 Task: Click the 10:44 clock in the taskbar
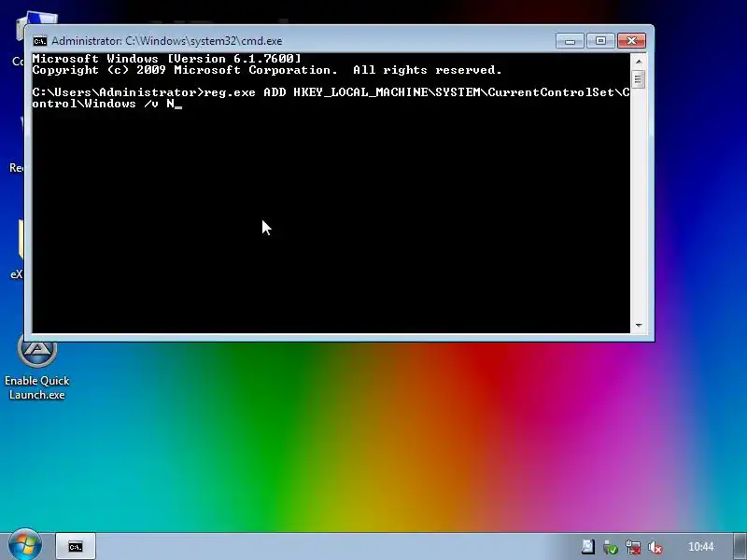coord(701,547)
